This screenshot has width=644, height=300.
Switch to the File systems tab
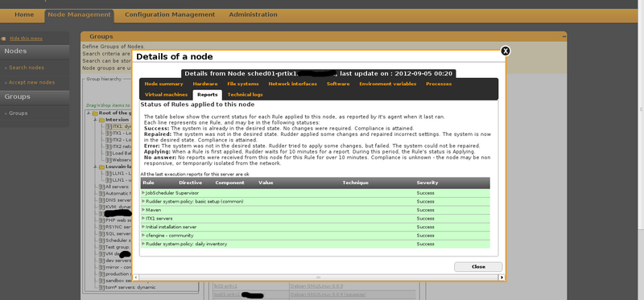tap(243, 84)
